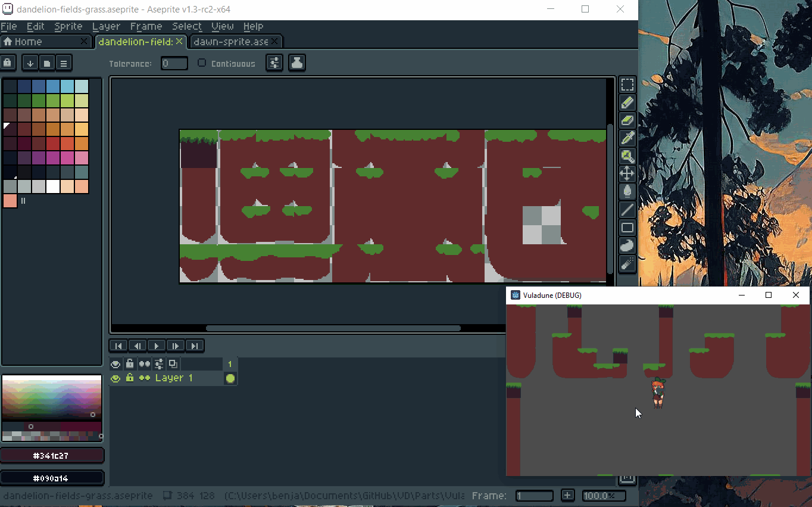812x507 pixels.
Task: Open the 100.0% zoom field
Action: pyautogui.click(x=604, y=496)
